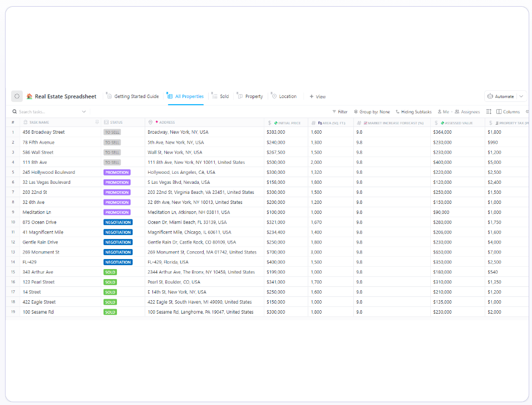Open the Getting Started Guide tab
This screenshot has width=532, height=405.
pos(132,96)
